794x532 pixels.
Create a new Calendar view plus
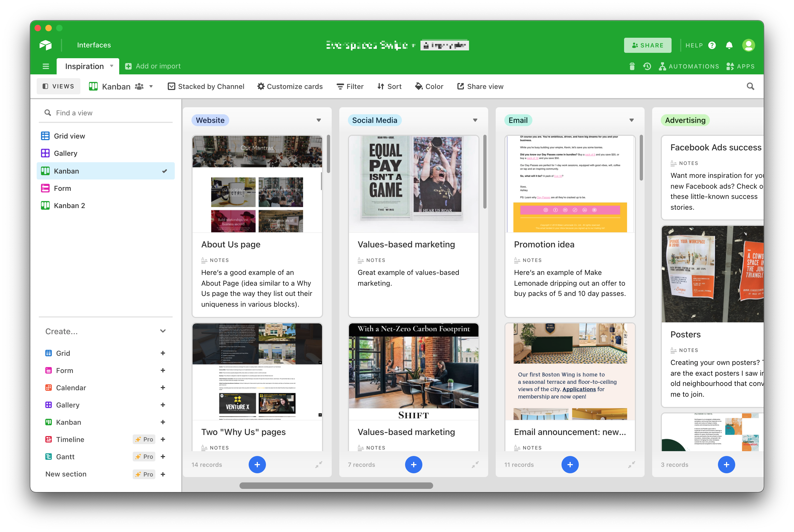point(163,388)
